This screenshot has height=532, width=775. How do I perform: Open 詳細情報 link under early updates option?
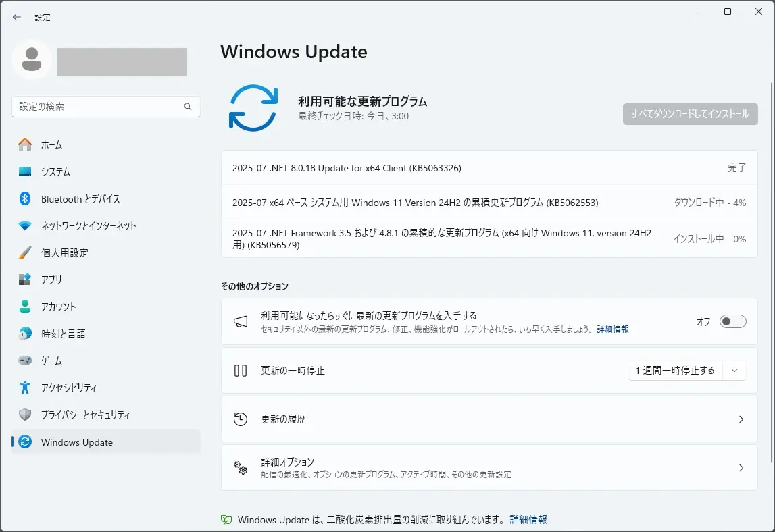pos(613,329)
